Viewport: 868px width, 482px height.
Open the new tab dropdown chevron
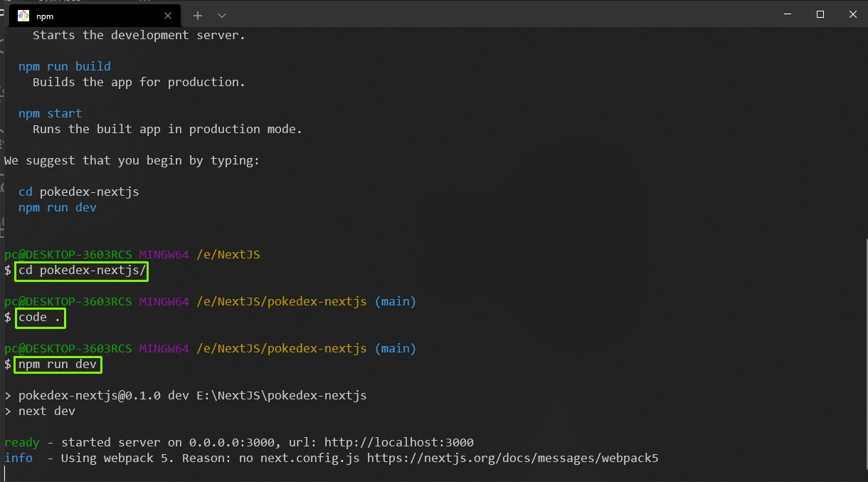pos(221,15)
